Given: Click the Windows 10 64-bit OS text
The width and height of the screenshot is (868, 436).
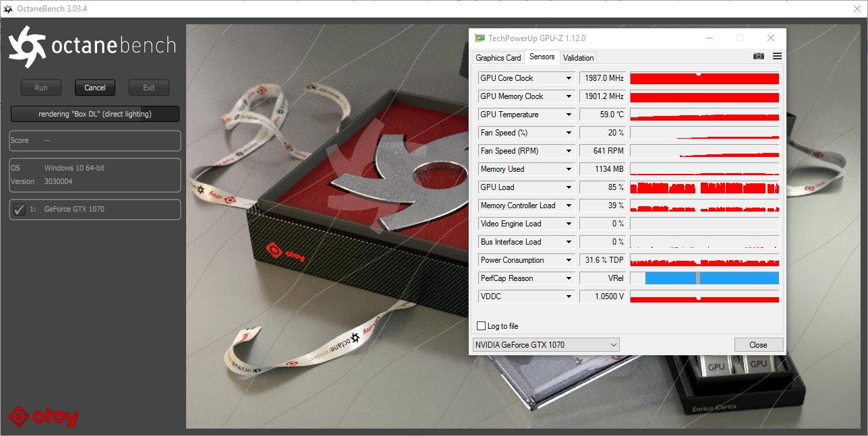Looking at the screenshot, I should 74,168.
